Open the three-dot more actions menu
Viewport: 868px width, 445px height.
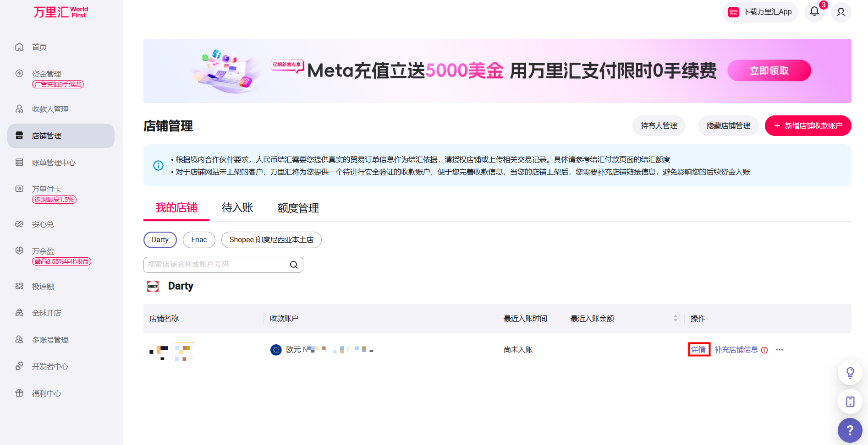tap(780, 350)
